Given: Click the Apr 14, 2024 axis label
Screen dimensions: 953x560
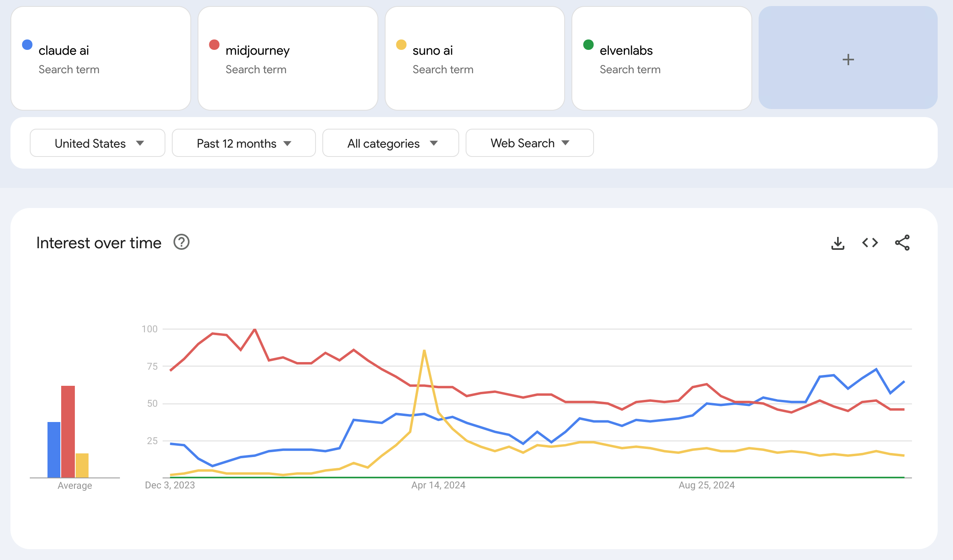Looking at the screenshot, I should (x=438, y=485).
